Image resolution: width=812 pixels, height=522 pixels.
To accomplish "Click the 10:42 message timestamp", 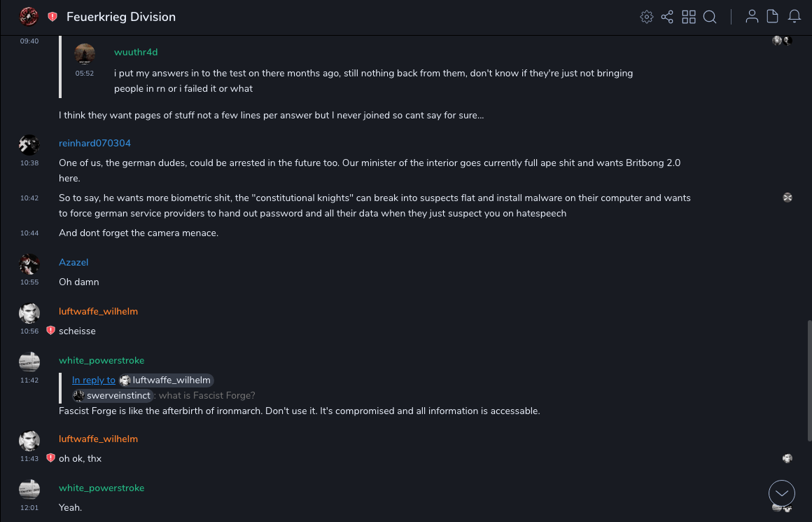I will tap(29, 198).
